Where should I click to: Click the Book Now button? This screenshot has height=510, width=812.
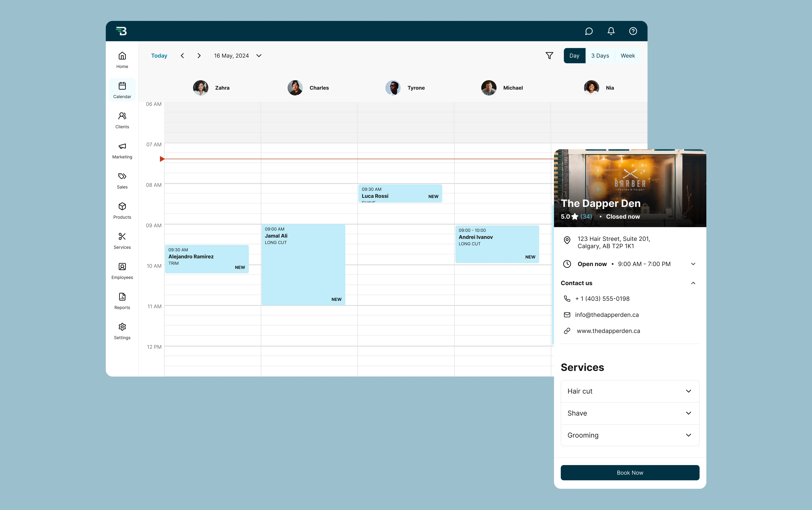tap(630, 473)
